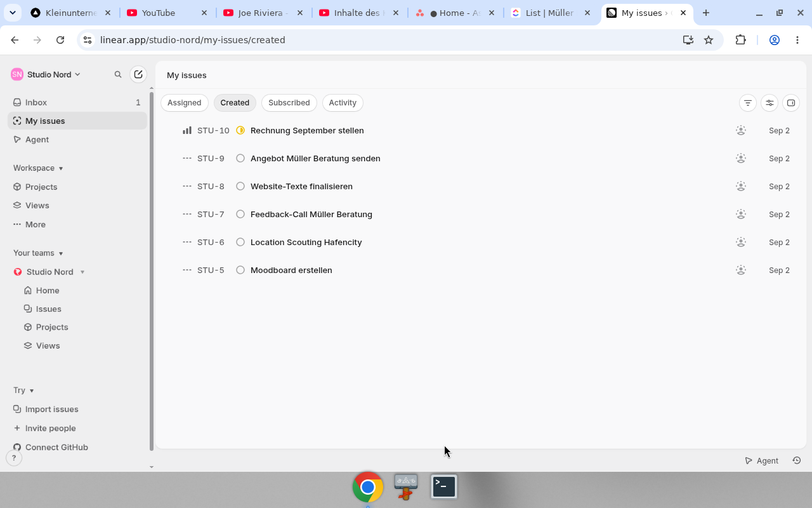Change the in-progress status of STU-10

[x=240, y=130]
